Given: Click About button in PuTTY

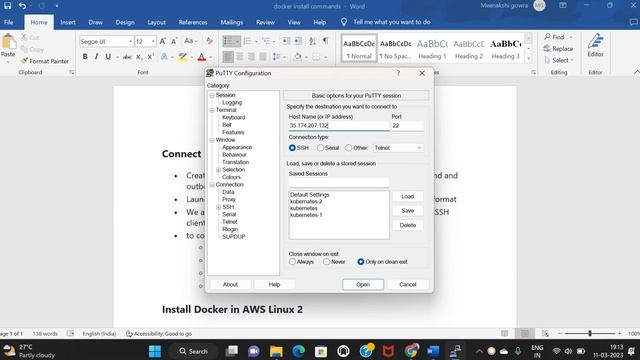Looking at the screenshot, I should coord(230,284).
